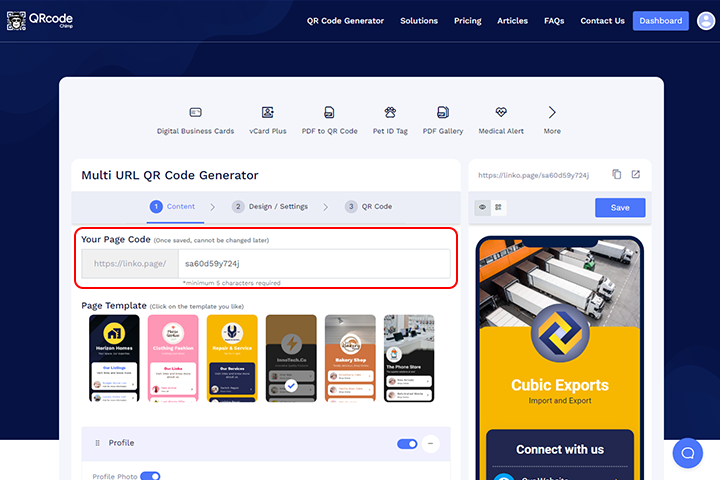Click the Save button
The image size is (720, 480).
coord(620,208)
